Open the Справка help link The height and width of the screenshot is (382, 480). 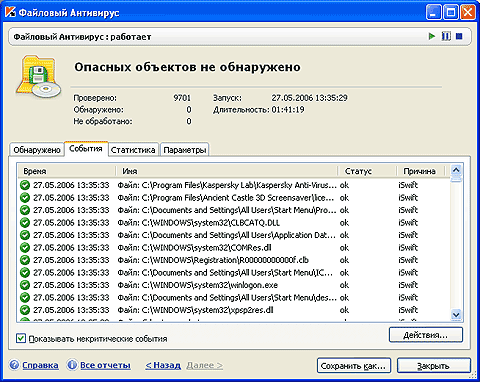40,365
